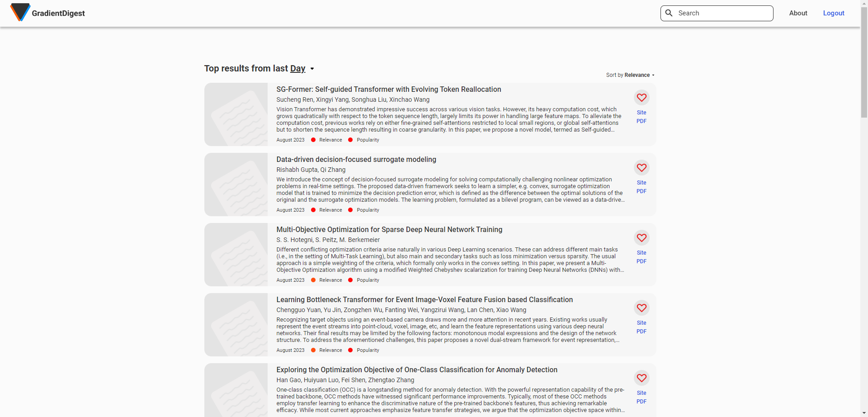The image size is (868, 417).
Task: Click authors S. S. Hotegni, S. Peitz, M. Berkemeier
Action: (328, 240)
